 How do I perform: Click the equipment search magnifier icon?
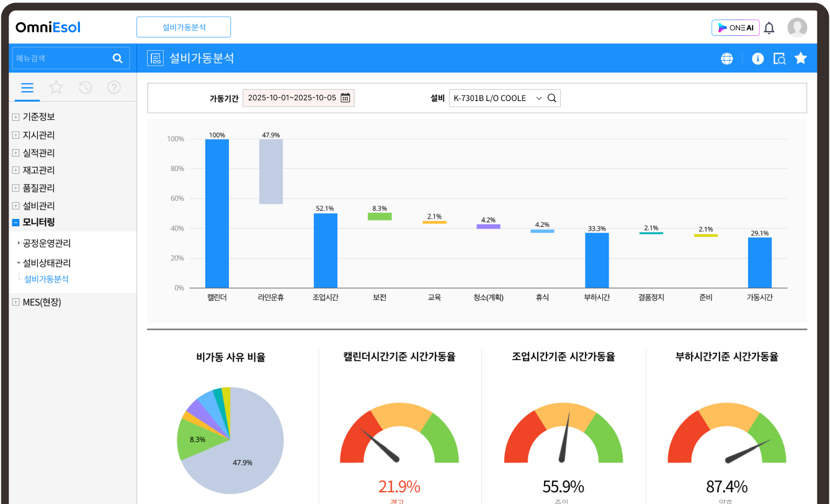coord(551,98)
